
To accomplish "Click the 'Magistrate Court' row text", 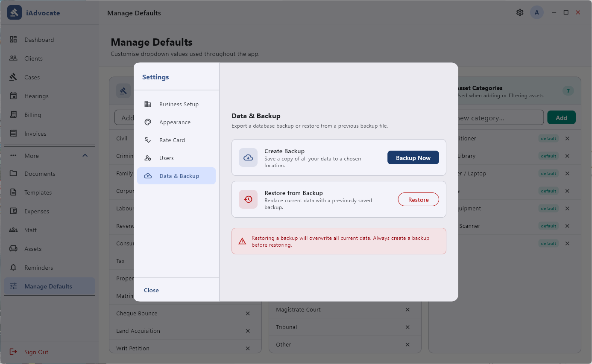I will click(298, 309).
